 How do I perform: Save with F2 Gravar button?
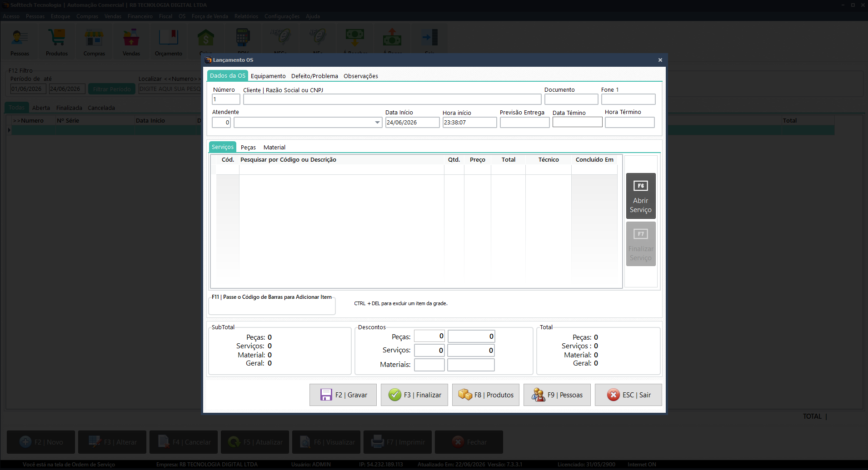343,395
